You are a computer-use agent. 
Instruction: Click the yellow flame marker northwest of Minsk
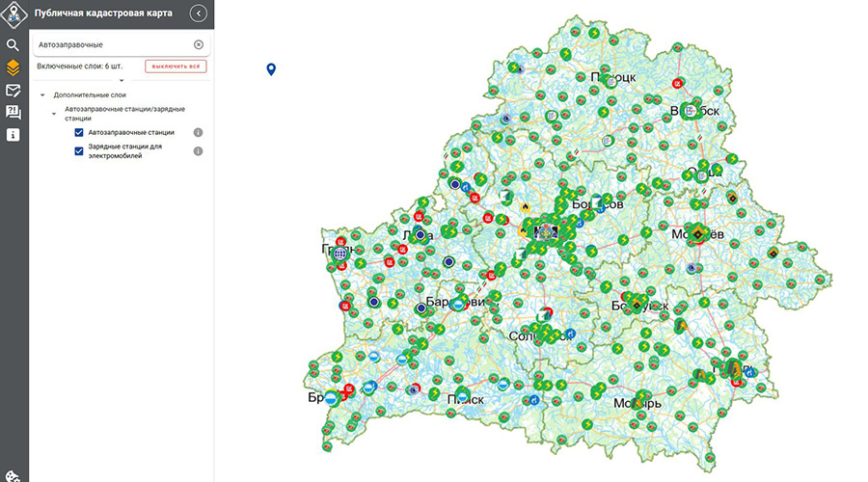coord(525,208)
